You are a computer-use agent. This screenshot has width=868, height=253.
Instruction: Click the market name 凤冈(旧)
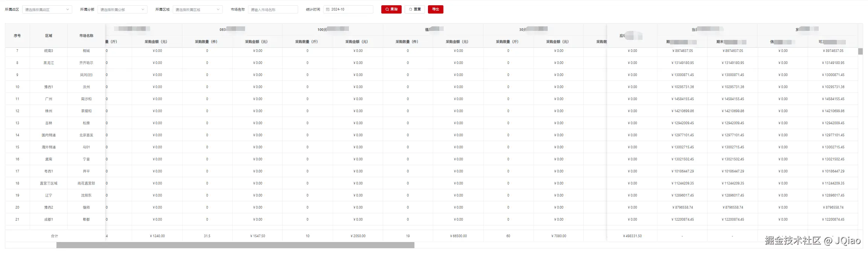point(86,75)
